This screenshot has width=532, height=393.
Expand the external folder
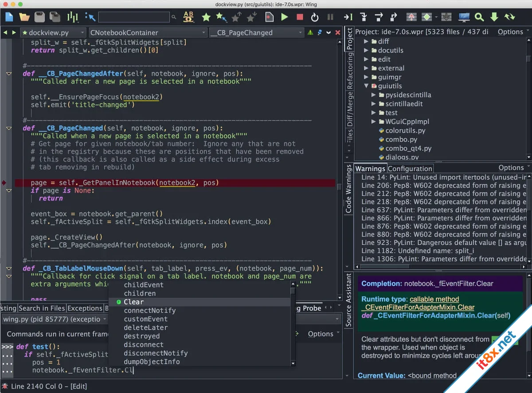[x=366, y=68]
